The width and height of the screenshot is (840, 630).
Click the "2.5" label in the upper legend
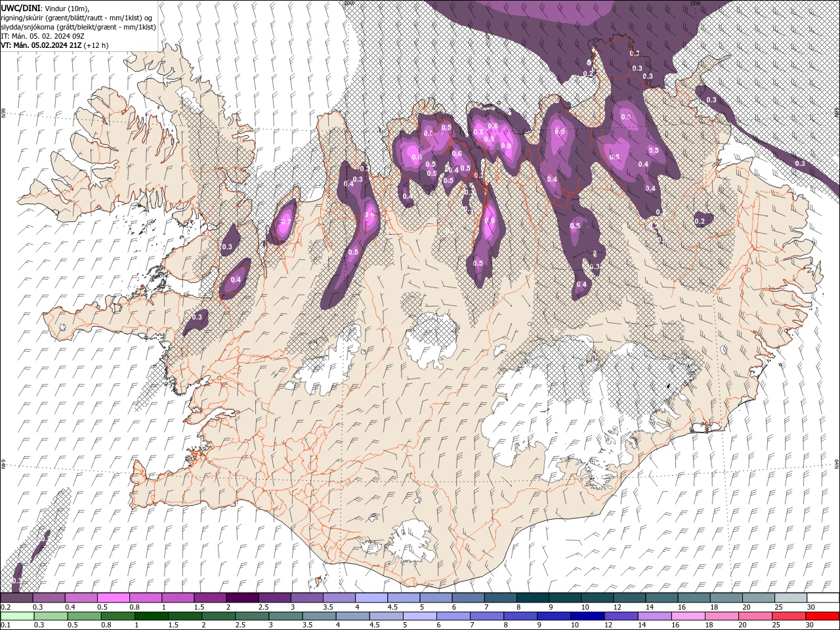point(264,608)
